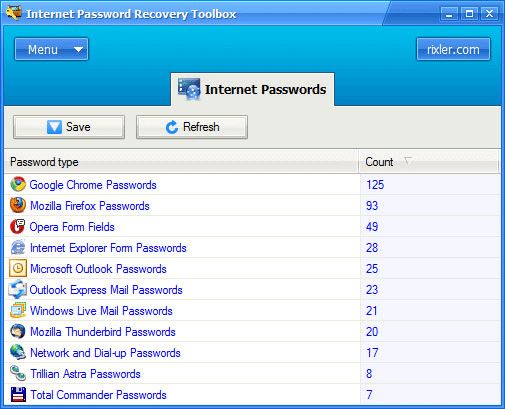505x409 pixels.
Task: Click the Total Commander floppy disk icon
Action: (x=18, y=394)
